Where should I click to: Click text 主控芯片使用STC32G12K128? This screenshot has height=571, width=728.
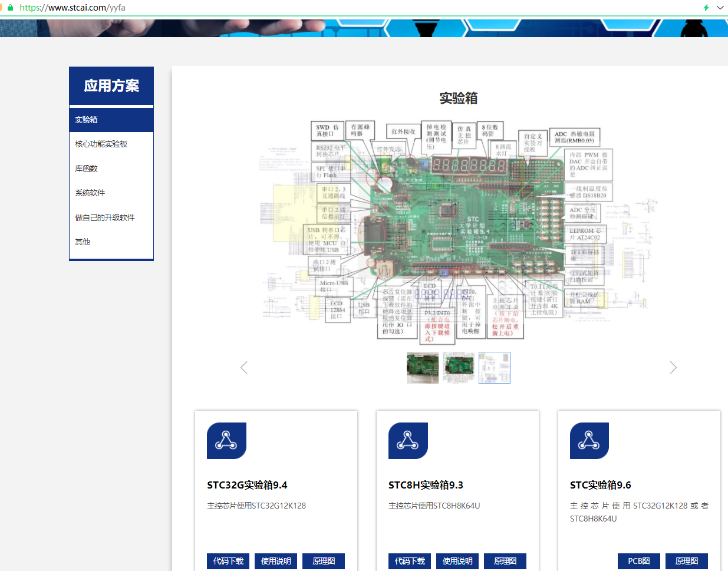(x=256, y=506)
